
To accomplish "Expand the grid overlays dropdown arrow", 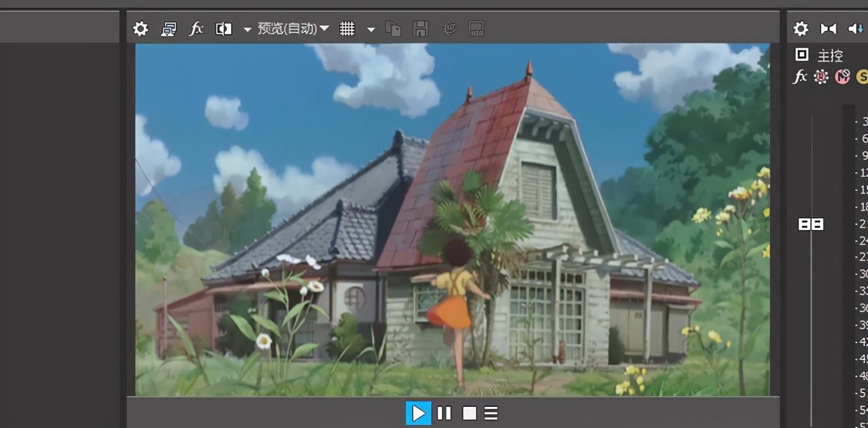I will (x=371, y=30).
